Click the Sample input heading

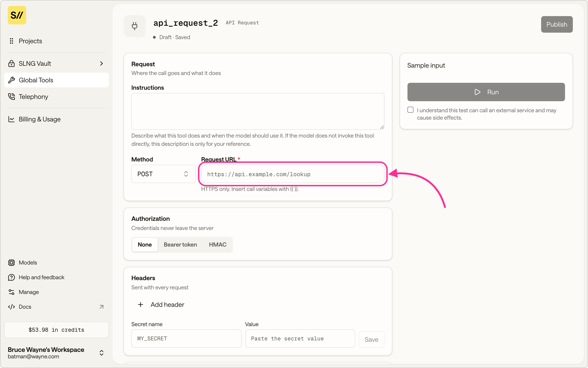pyautogui.click(x=426, y=66)
